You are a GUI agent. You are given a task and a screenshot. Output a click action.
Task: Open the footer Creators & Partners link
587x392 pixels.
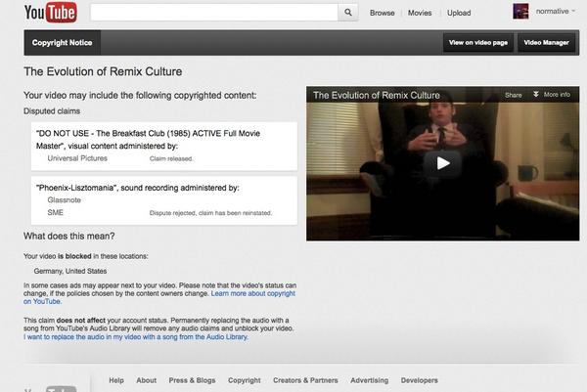tap(305, 380)
